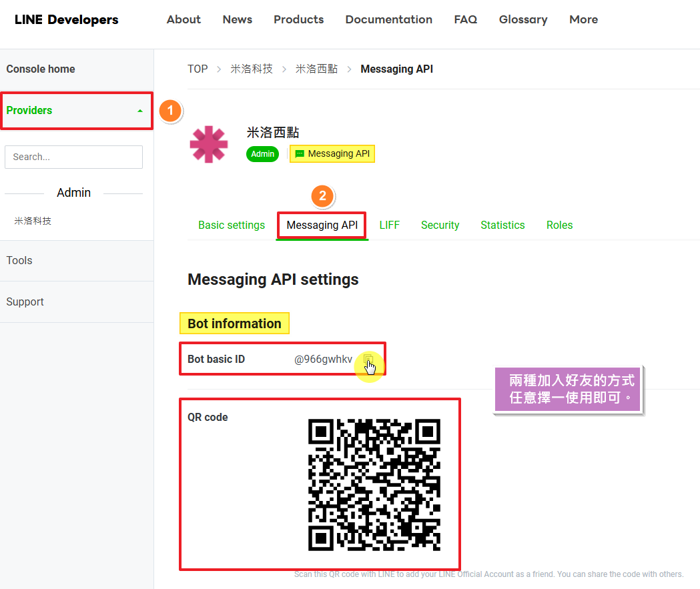Open Console home in the sidebar
Viewport: 700px width, 589px height.
point(41,69)
